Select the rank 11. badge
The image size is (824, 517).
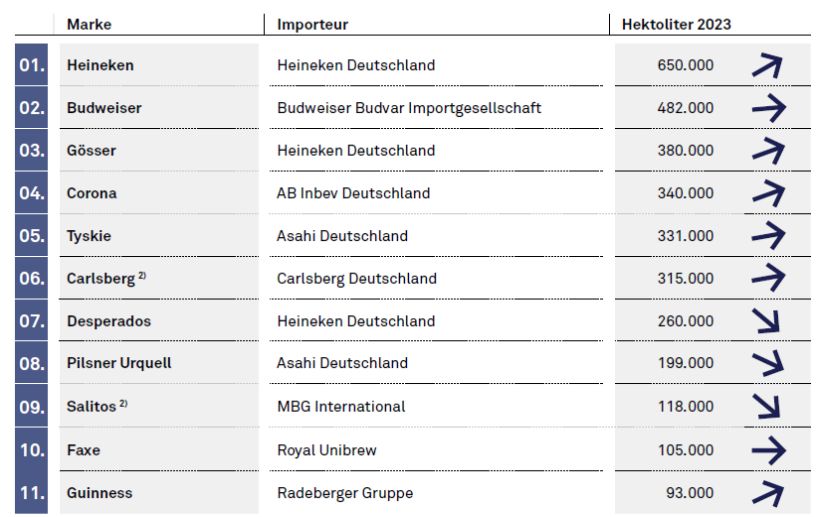pos(32,492)
